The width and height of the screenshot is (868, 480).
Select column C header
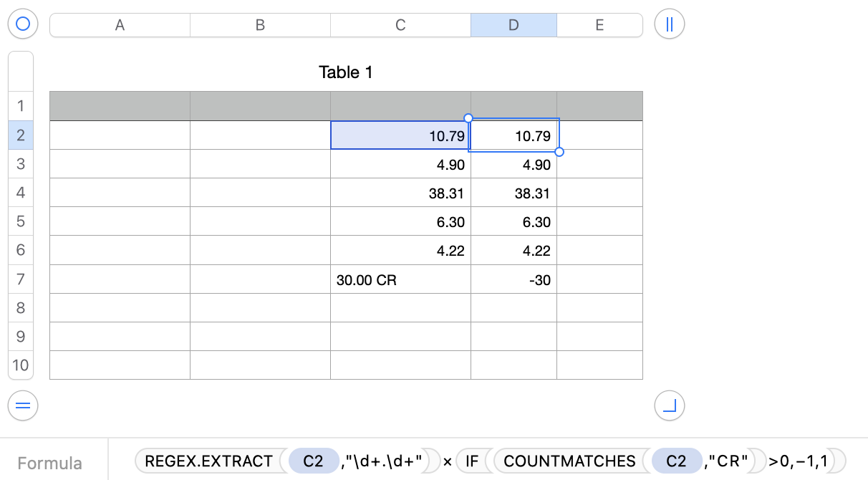[400, 25]
